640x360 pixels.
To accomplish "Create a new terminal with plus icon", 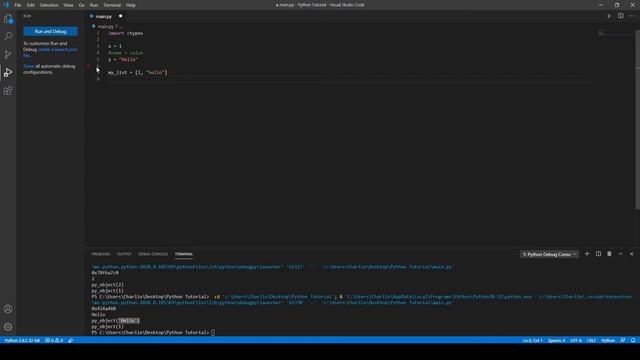I will tap(587, 254).
